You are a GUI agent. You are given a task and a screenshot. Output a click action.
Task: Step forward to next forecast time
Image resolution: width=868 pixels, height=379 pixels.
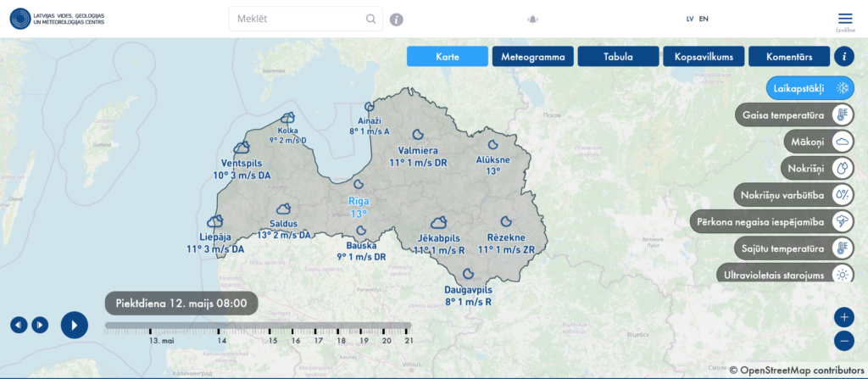(40, 325)
